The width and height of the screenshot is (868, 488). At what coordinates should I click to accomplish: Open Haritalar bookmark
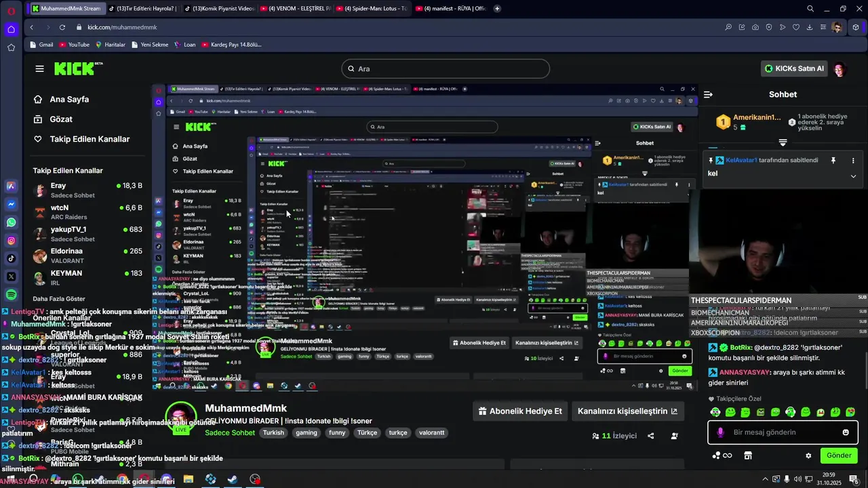click(x=111, y=45)
